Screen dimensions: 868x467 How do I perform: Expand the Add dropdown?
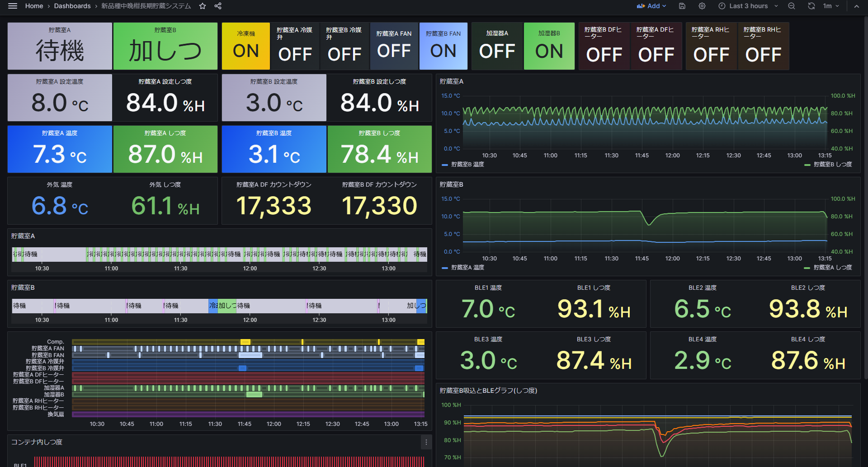[651, 6]
